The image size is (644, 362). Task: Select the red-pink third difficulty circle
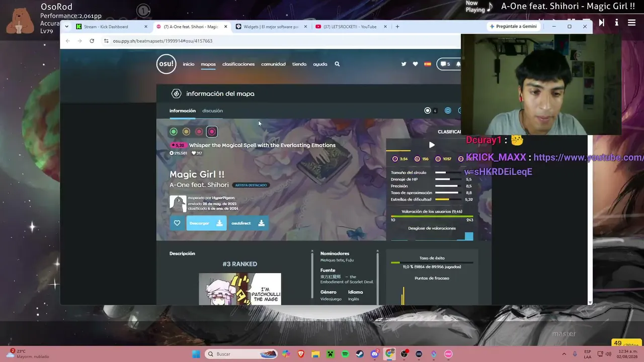[199, 132]
